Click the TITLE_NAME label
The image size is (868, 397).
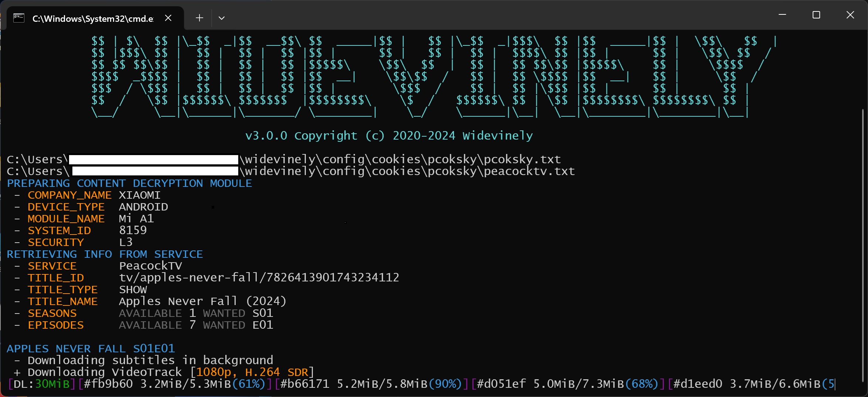click(x=63, y=301)
